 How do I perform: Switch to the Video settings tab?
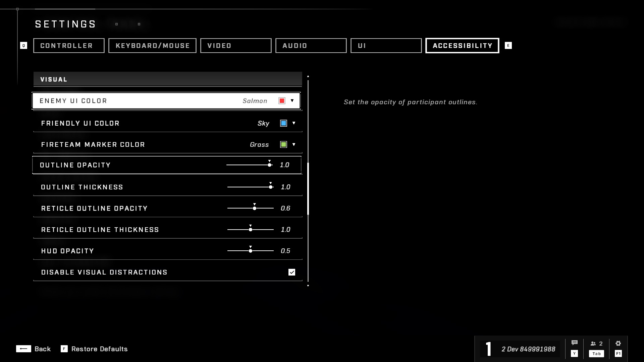tap(236, 46)
